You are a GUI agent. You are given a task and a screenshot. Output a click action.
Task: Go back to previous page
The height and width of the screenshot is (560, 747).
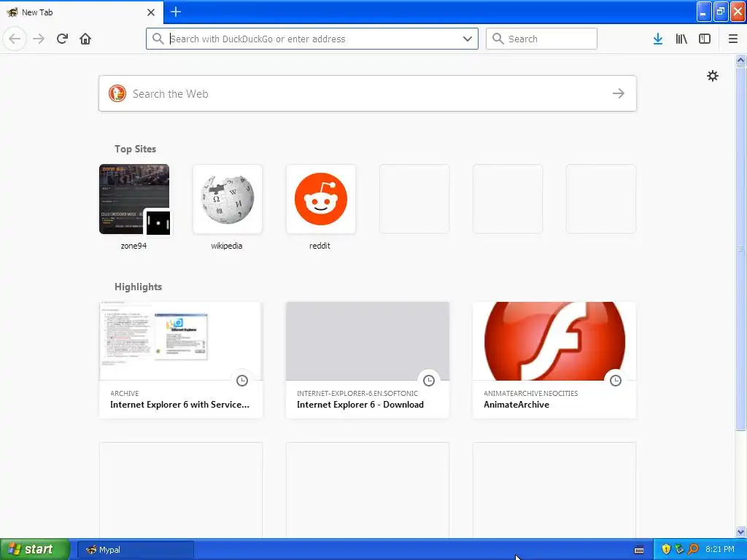pyautogui.click(x=15, y=39)
